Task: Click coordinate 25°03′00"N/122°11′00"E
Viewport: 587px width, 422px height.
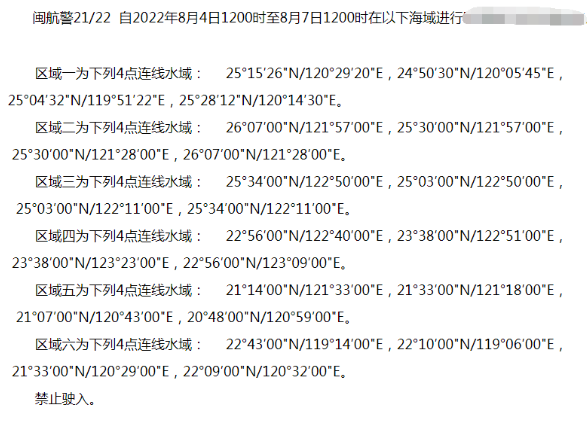Action: (95, 209)
